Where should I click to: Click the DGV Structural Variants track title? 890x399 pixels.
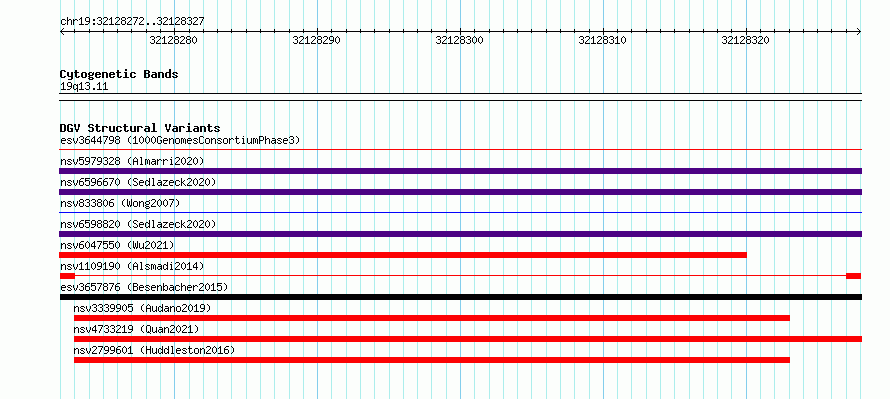[140, 128]
